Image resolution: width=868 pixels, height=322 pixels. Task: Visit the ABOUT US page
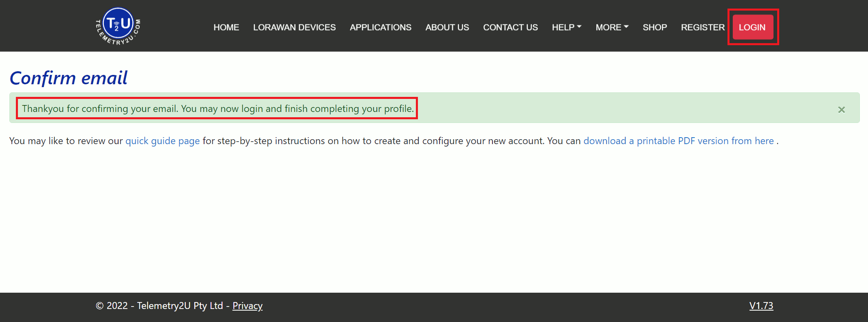[x=447, y=27]
